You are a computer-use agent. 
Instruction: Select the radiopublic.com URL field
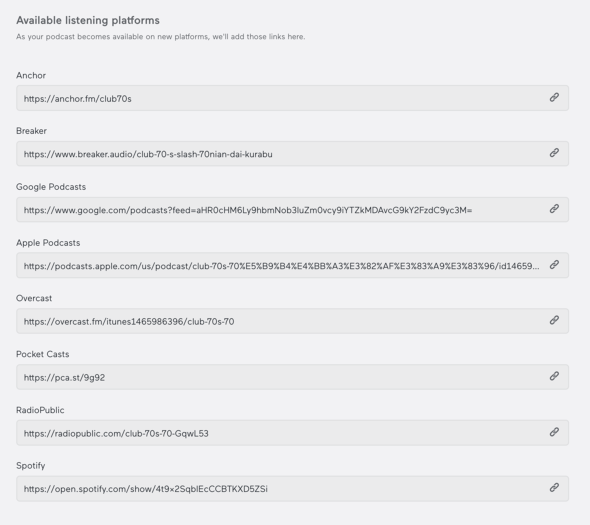[292, 433]
